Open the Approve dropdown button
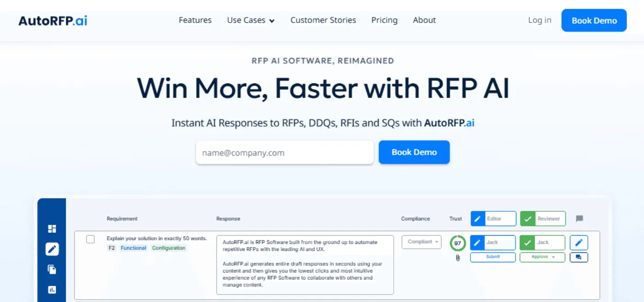Screen dimensions: 644x302 pos(542,257)
